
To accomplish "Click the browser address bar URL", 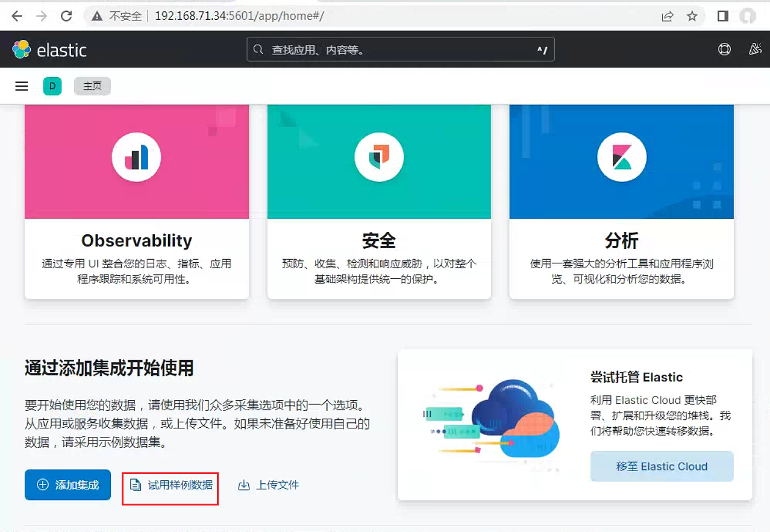I will coord(240,16).
